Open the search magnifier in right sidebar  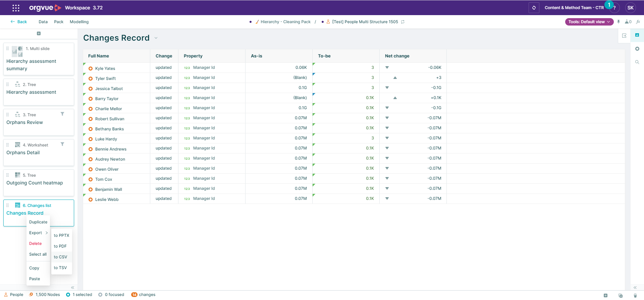pyautogui.click(x=637, y=62)
